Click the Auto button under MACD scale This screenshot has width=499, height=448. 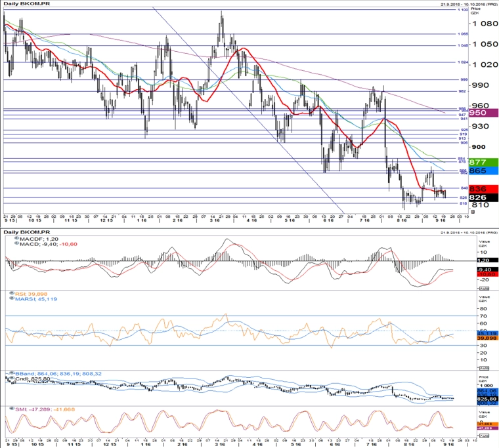[x=484, y=289]
